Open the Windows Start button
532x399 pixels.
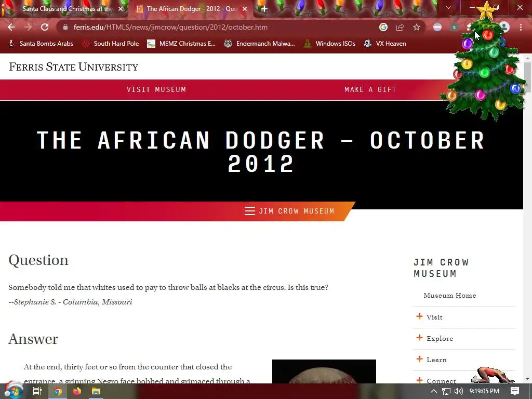coord(14,391)
